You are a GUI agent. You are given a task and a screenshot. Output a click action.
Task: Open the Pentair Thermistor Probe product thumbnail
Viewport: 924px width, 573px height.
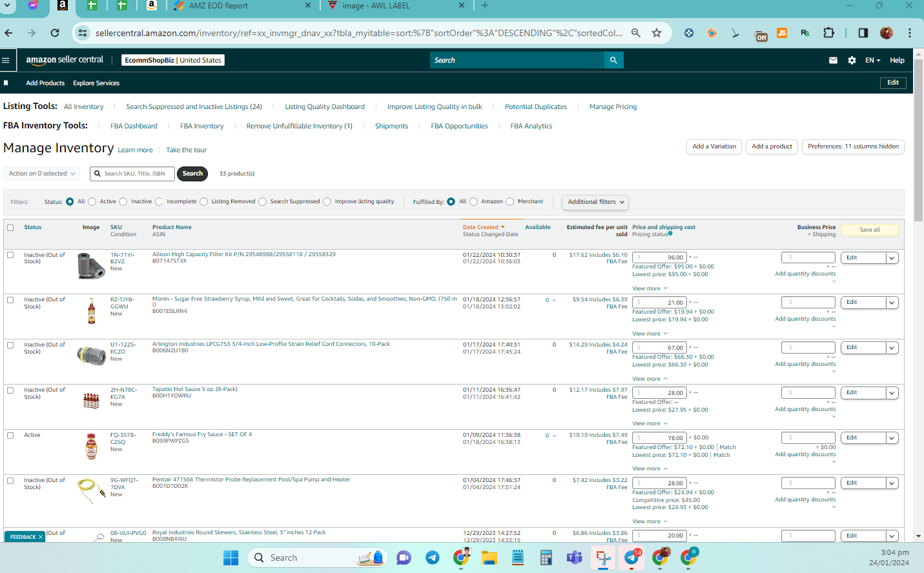91,492
